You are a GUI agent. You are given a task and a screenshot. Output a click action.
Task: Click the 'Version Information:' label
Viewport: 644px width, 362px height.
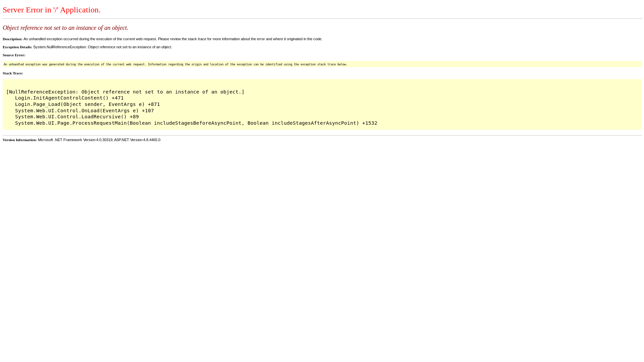[x=20, y=140]
